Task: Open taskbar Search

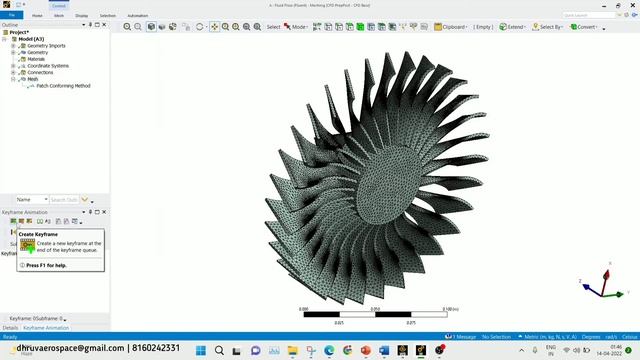Action: coord(219,351)
